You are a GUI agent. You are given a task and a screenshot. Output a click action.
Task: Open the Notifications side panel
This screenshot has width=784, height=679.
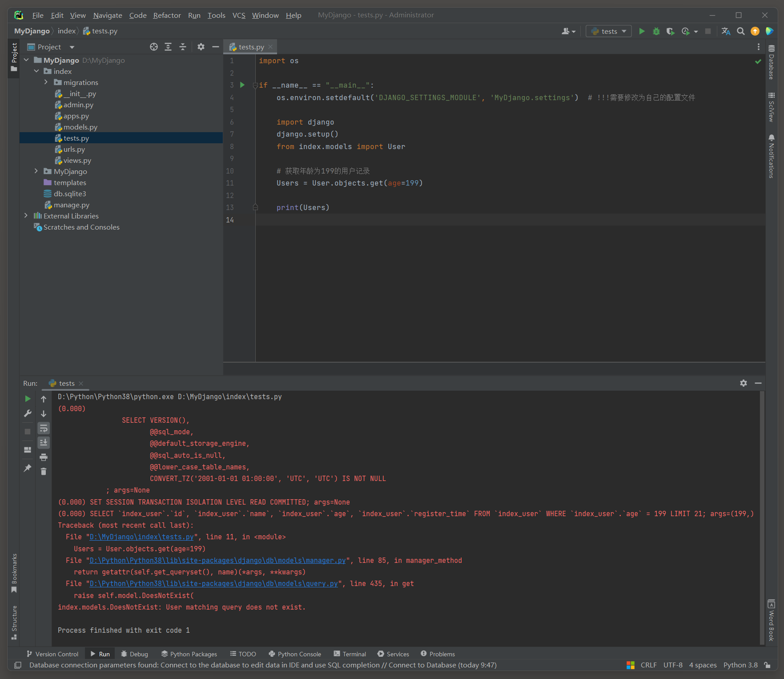coord(772,156)
